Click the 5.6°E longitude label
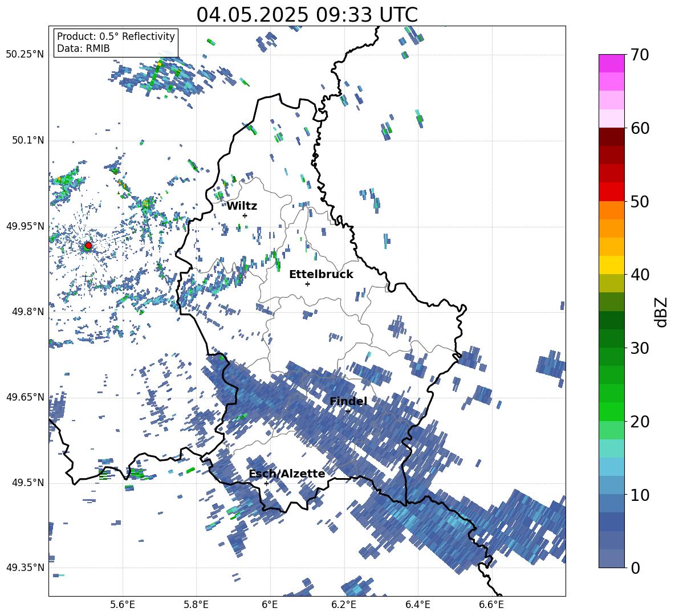675x616 pixels. (123, 605)
